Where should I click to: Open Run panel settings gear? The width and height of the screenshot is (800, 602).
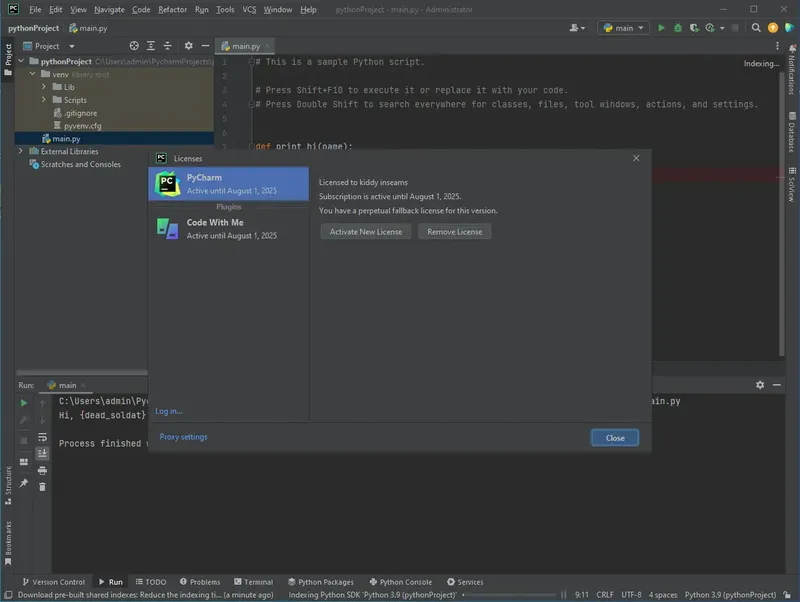coord(759,385)
